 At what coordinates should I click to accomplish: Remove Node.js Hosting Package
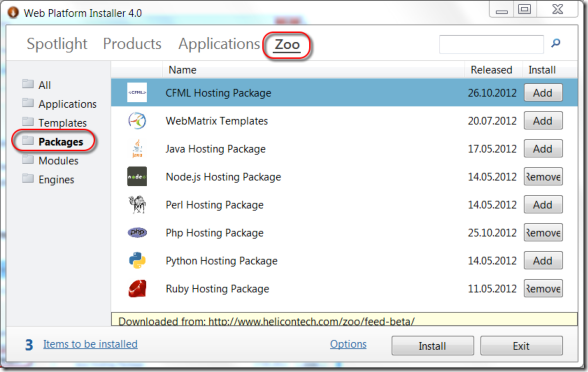coord(543,177)
